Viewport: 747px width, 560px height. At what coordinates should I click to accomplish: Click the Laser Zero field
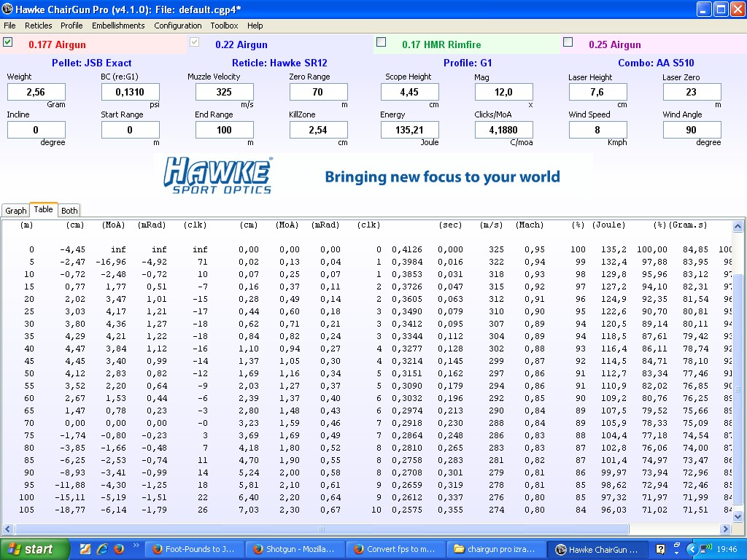[692, 92]
